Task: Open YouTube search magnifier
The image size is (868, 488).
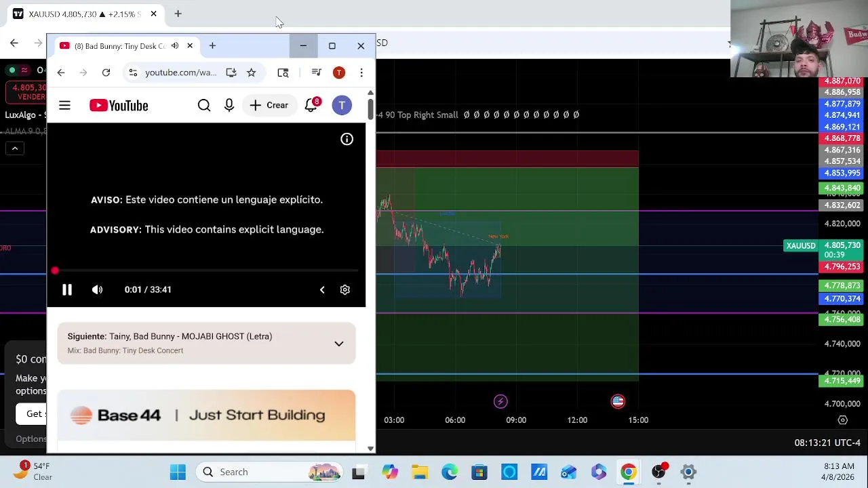Action: 204,105
